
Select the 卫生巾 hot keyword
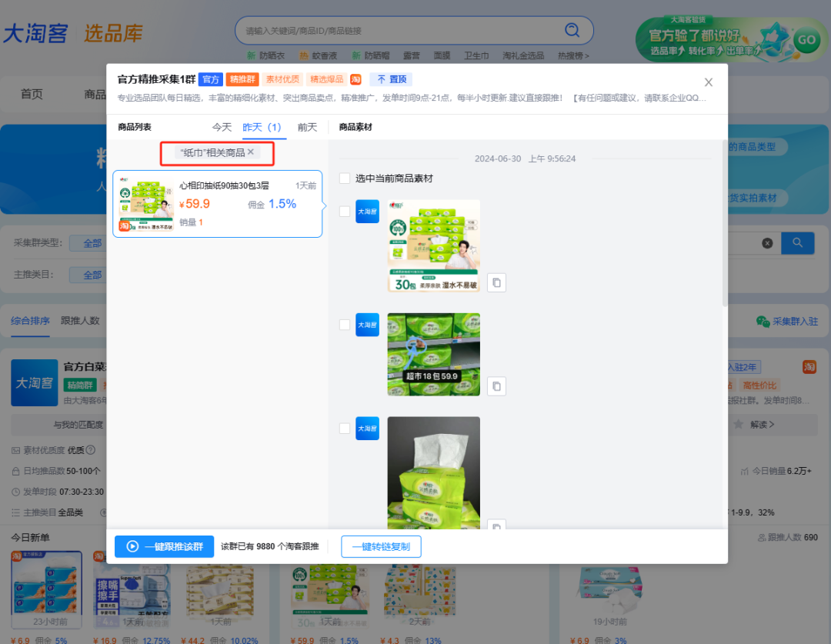[476, 55]
